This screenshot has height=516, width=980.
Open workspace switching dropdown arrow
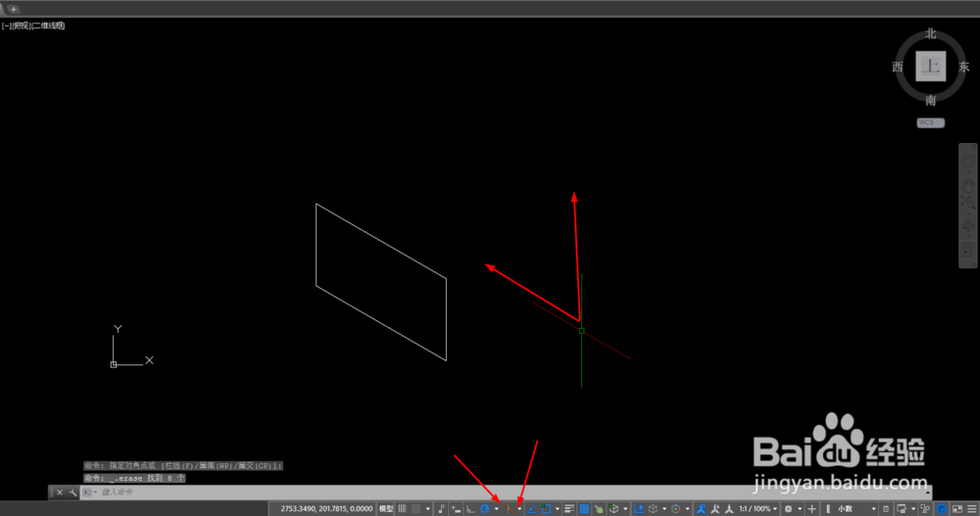[800, 508]
